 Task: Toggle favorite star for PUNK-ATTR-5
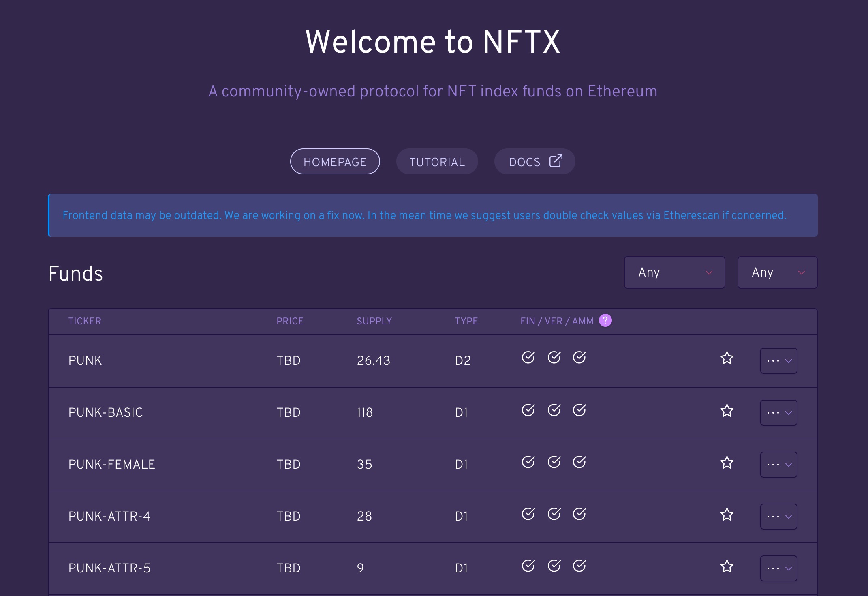727,566
